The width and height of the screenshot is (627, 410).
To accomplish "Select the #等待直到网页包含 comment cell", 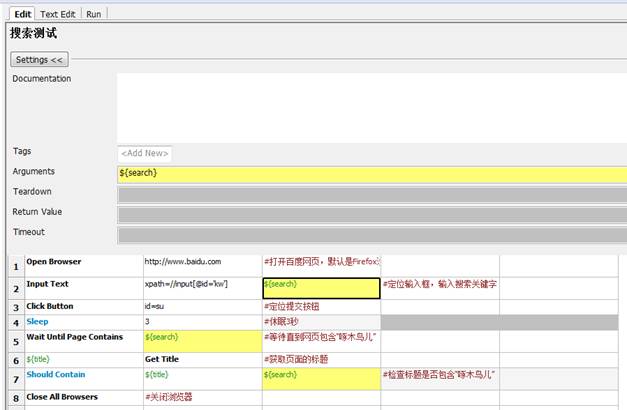I will (x=321, y=341).
